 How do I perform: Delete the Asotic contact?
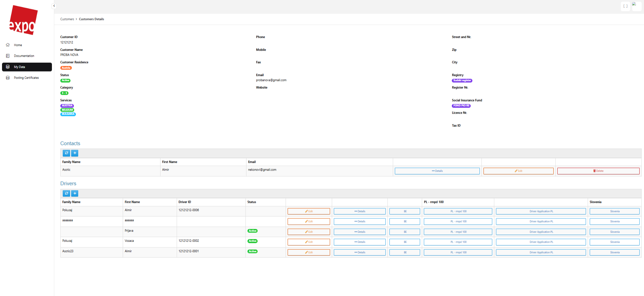598,171
